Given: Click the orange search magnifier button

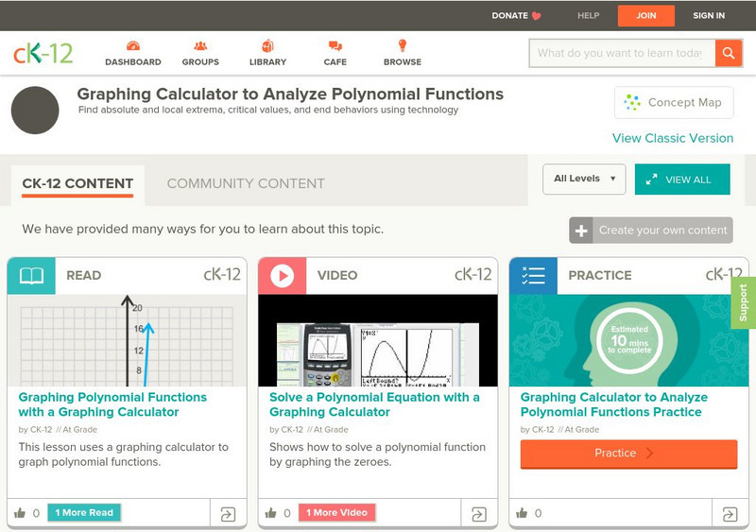Looking at the screenshot, I should click(x=729, y=53).
